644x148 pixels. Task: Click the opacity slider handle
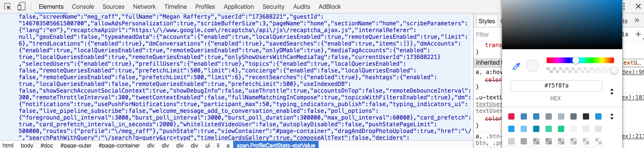(614, 70)
